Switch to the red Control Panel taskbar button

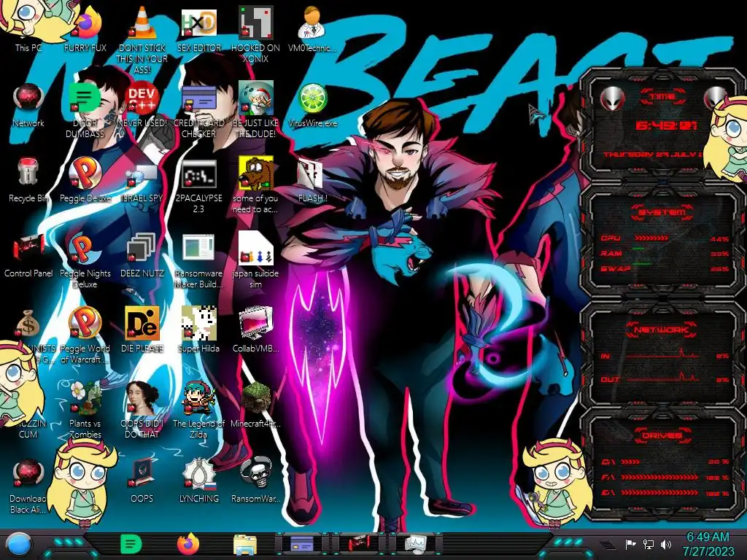click(x=359, y=543)
